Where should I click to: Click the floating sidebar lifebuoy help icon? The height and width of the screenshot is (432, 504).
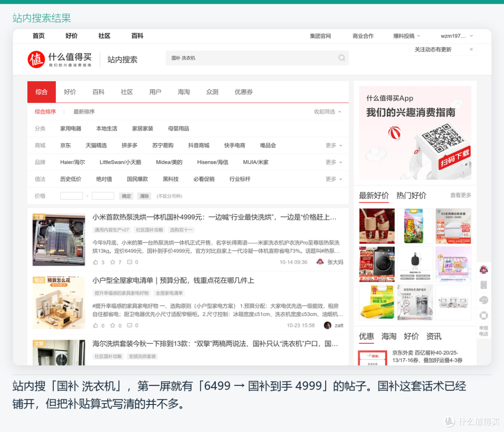[x=484, y=316]
